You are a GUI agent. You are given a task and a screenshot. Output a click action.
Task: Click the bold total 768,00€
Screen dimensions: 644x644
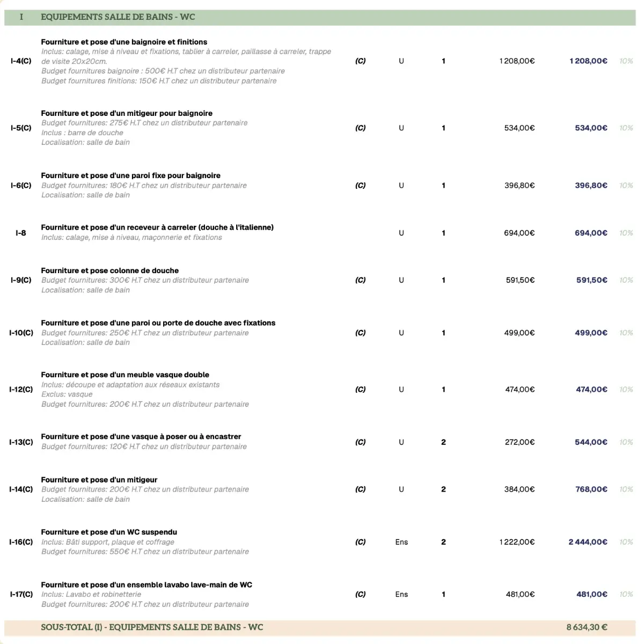click(x=591, y=489)
